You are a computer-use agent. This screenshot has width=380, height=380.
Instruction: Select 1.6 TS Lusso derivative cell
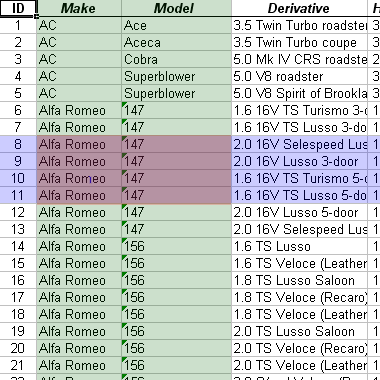click(299, 246)
